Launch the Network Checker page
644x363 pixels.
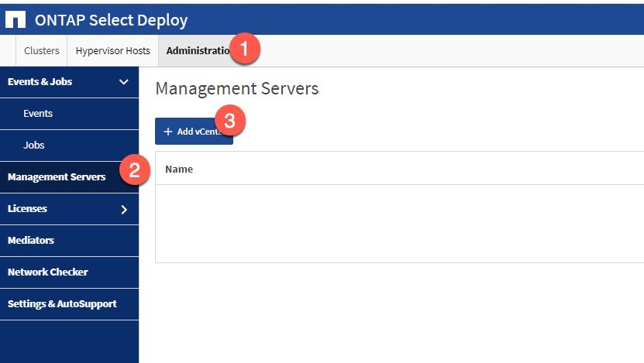tap(48, 272)
